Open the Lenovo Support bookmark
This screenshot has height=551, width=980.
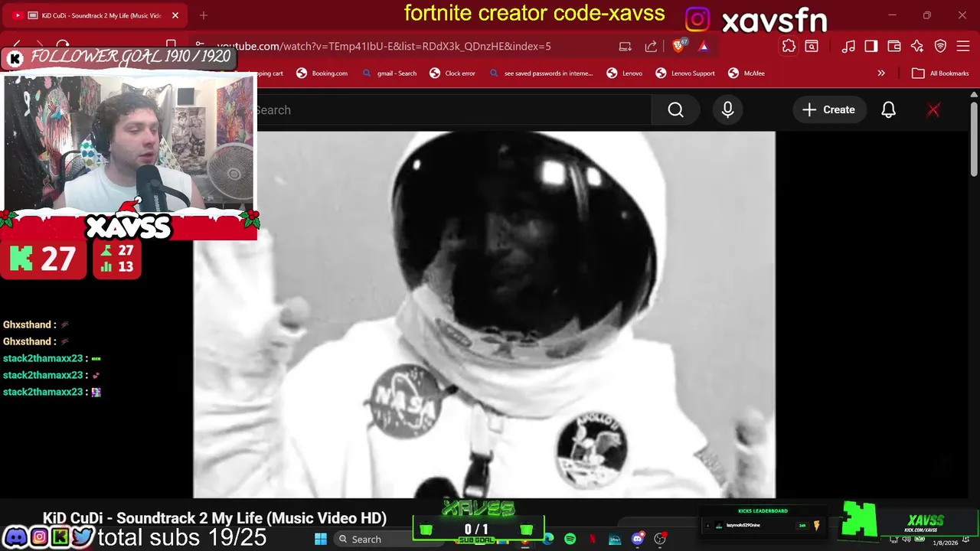[685, 73]
